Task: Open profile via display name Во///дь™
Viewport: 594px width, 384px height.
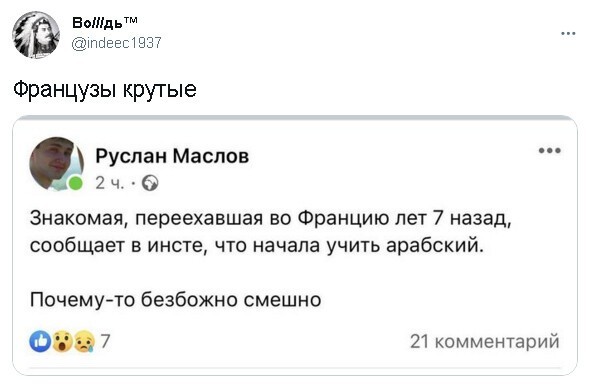Action: (105, 23)
